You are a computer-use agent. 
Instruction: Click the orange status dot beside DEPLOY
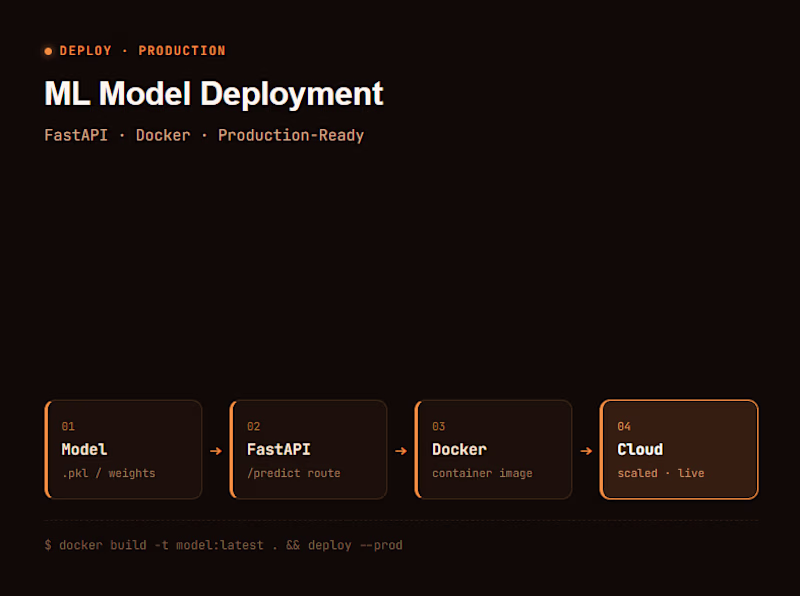click(48, 51)
